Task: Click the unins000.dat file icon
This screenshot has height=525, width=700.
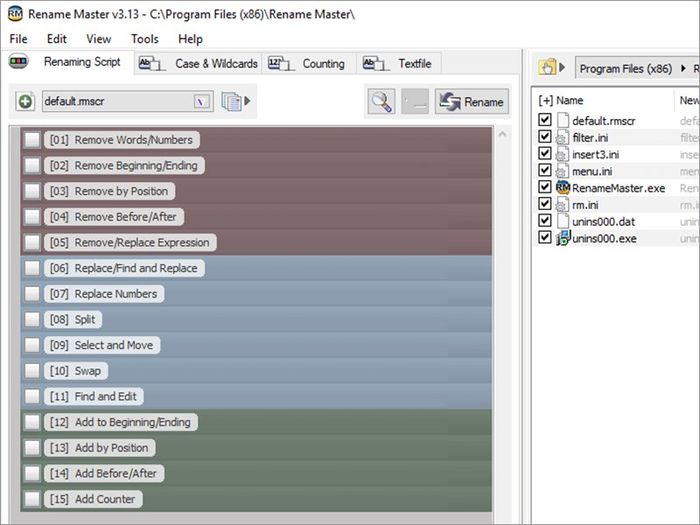Action: pyautogui.click(x=563, y=221)
